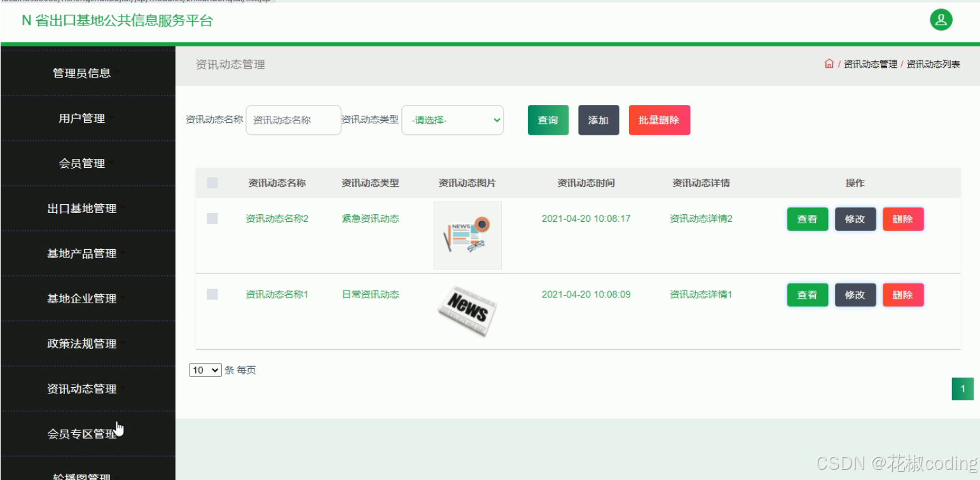Click 查看 for 资讯动态名称2
The image size is (980, 480).
pos(807,218)
